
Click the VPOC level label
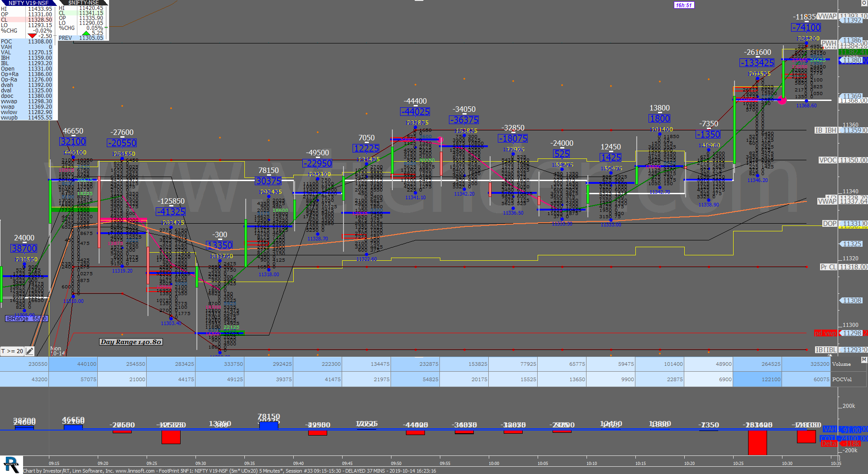pyautogui.click(x=828, y=160)
